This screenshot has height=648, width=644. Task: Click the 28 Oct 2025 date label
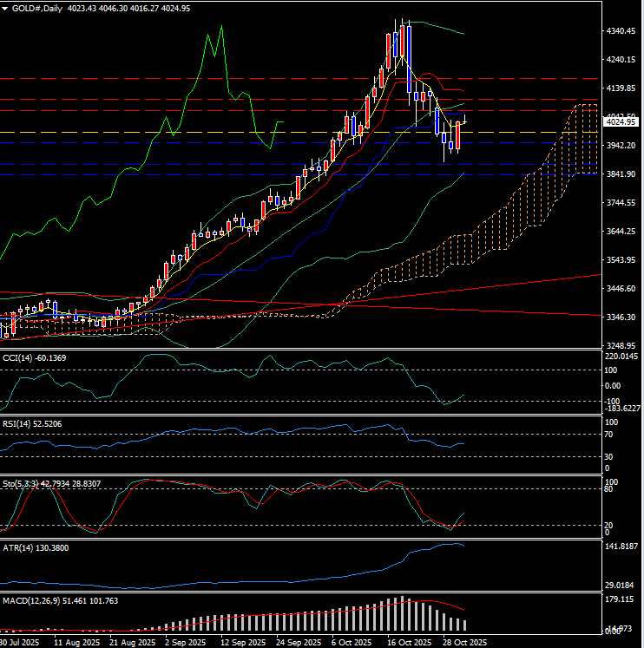pyautogui.click(x=463, y=642)
